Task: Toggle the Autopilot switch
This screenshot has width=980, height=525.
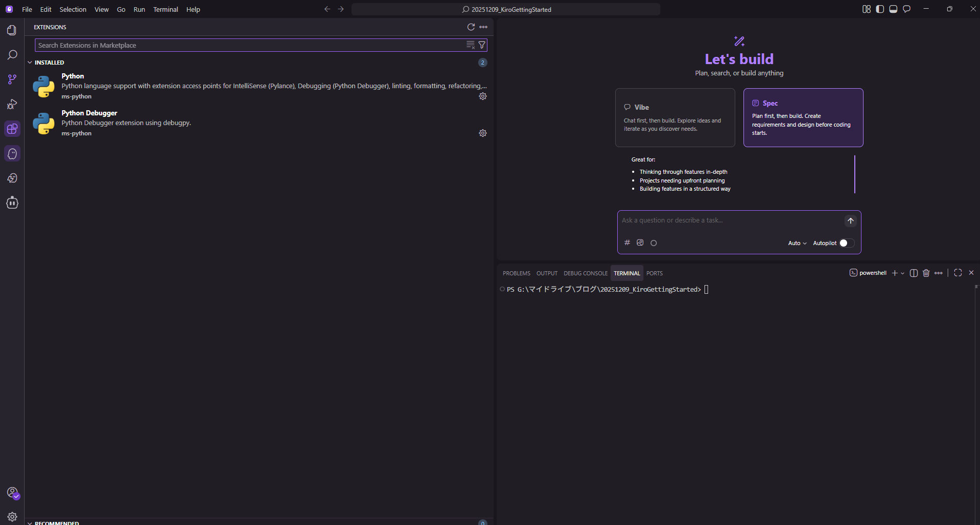Action: 847,243
